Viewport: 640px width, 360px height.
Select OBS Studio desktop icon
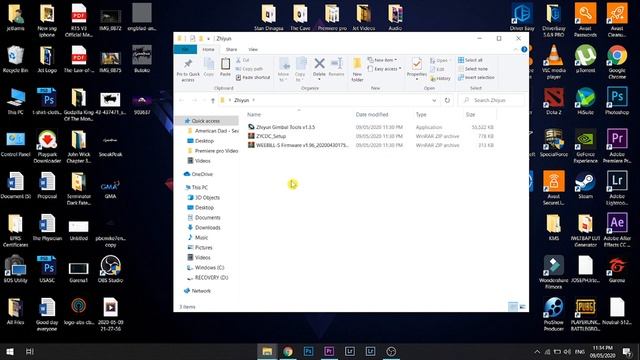pos(110,269)
